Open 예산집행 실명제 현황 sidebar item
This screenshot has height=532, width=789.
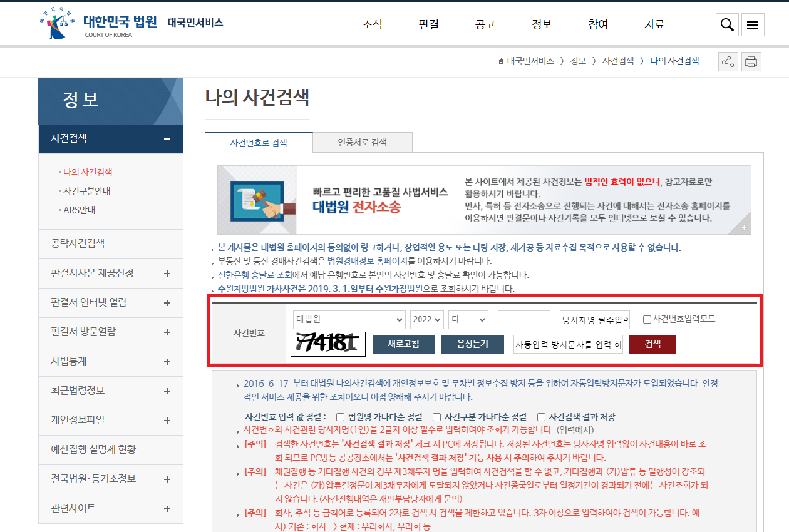[x=110, y=449]
